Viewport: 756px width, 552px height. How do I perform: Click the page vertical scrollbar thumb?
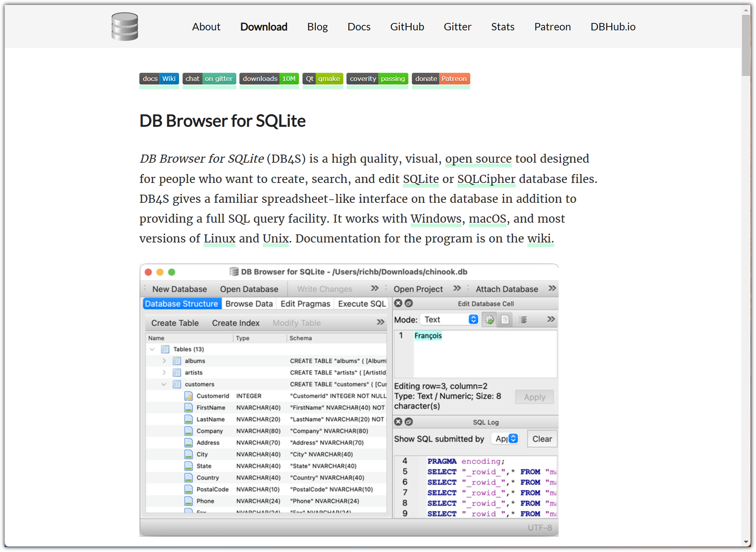click(746, 45)
